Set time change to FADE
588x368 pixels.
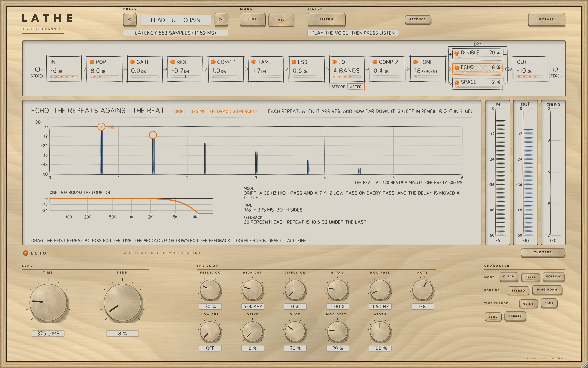[x=549, y=303]
